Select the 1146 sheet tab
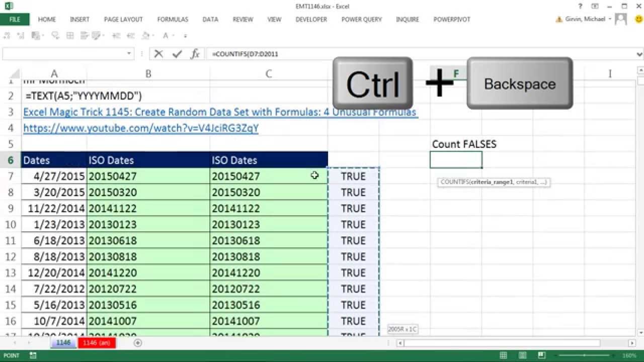 point(63,343)
